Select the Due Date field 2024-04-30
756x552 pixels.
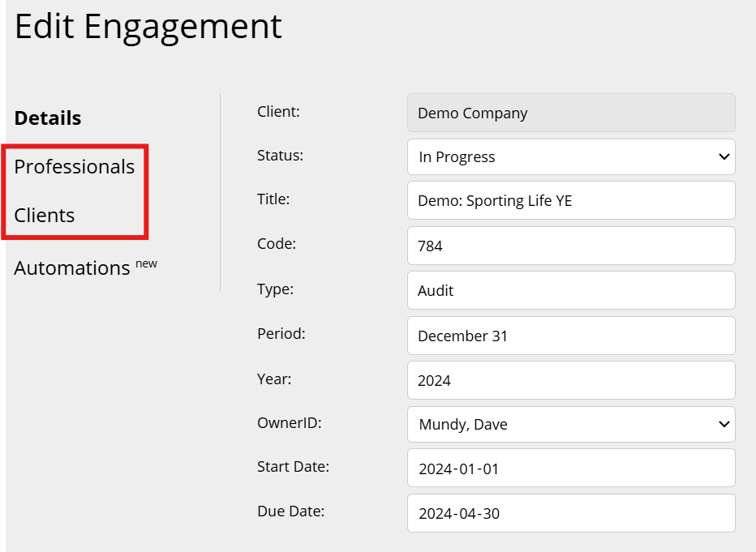click(571, 514)
